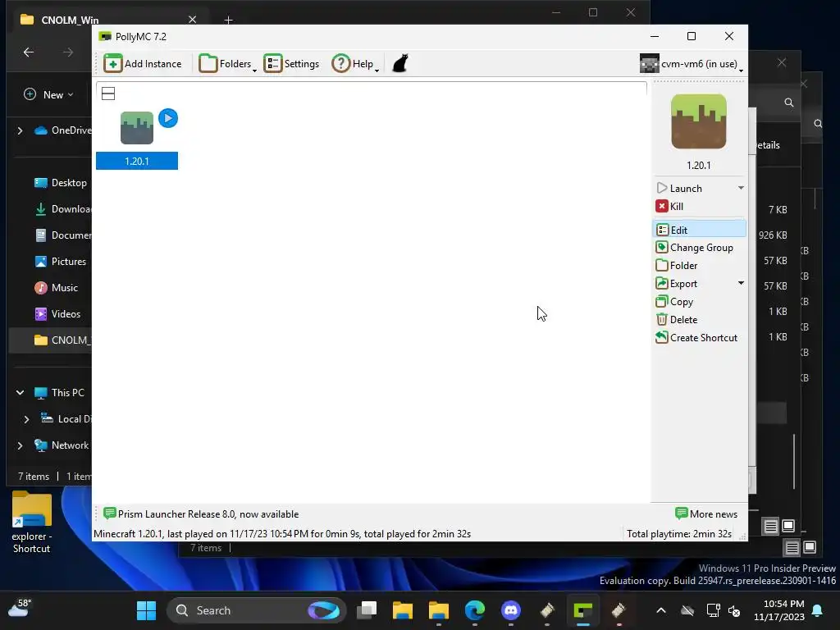
Task: Open Discord from taskbar
Action: click(510, 610)
